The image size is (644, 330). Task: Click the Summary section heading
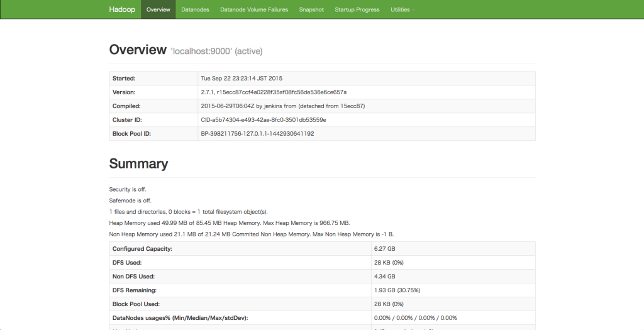point(138,164)
